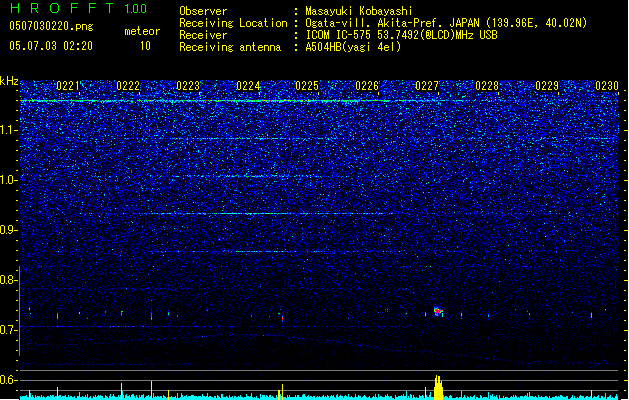This screenshot has height=400, width=629.
Task: Click time marker 0224
Action: point(248,86)
